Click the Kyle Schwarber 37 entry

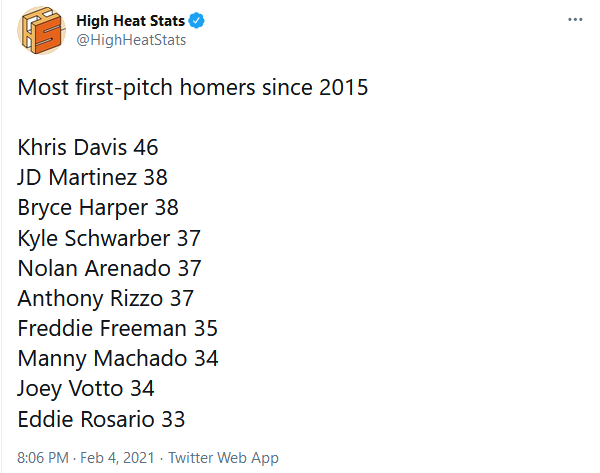[109, 238]
